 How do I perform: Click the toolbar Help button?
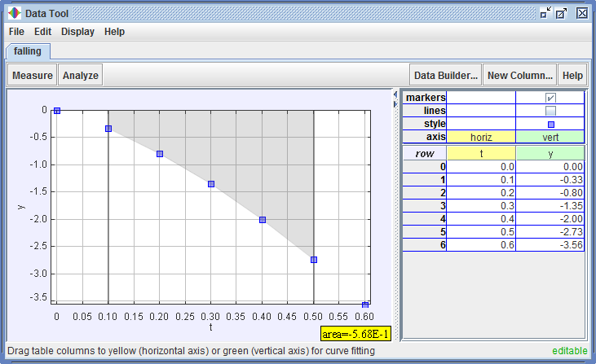[x=572, y=75]
